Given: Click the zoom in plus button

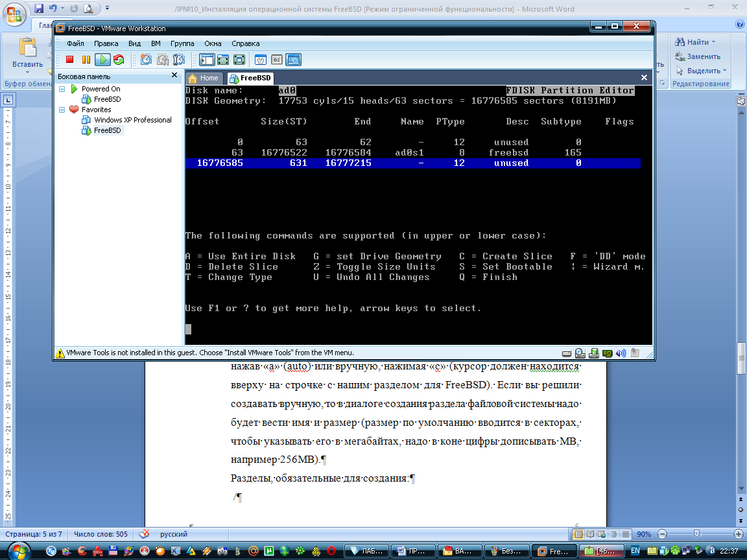Looking at the screenshot, I should pyautogui.click(x=739, y=534).
